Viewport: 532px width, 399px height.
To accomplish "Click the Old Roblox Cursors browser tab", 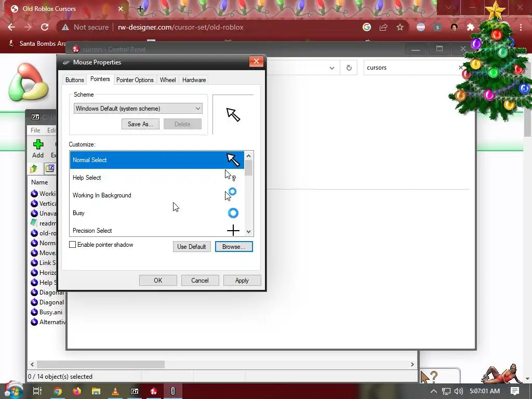I will 66,9.
